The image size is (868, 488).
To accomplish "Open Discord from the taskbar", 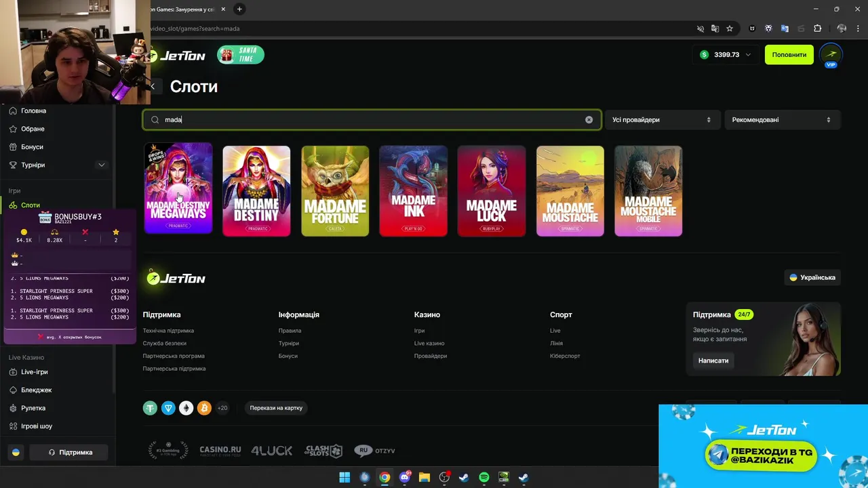I will [405, 477].
